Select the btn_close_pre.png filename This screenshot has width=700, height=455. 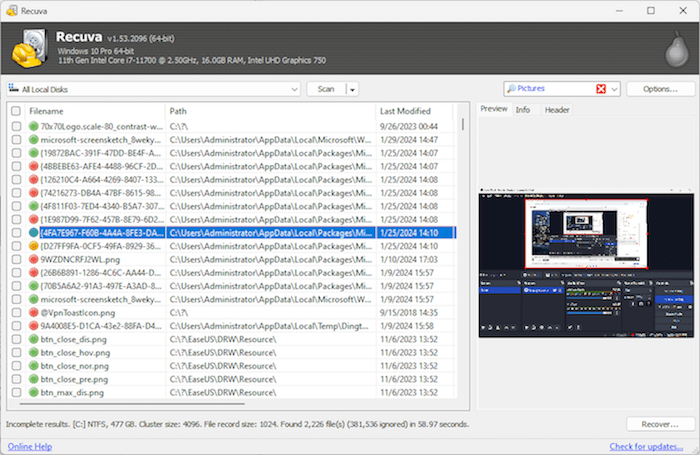click(x=74, y=379)
